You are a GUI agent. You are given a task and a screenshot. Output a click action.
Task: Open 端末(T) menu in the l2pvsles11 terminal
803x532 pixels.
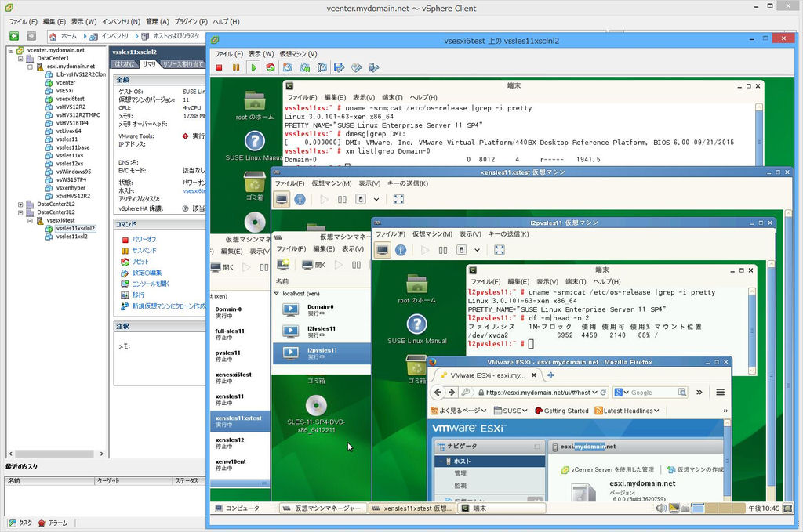(576, 281)
